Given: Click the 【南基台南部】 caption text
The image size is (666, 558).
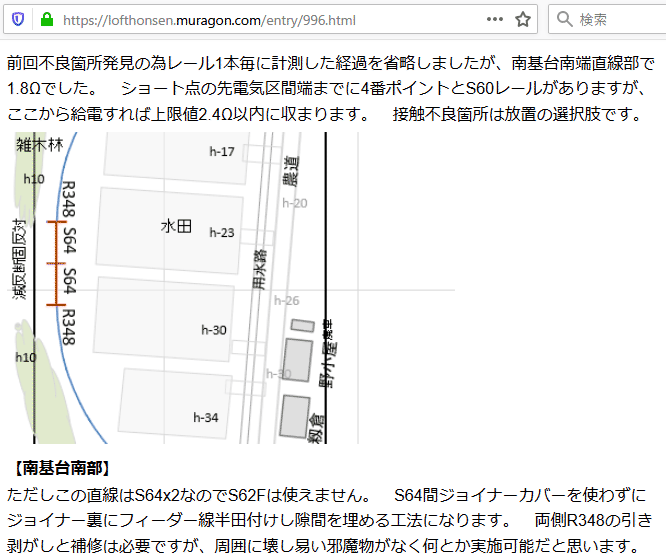Looking at the screenshot, I should 62,468.
